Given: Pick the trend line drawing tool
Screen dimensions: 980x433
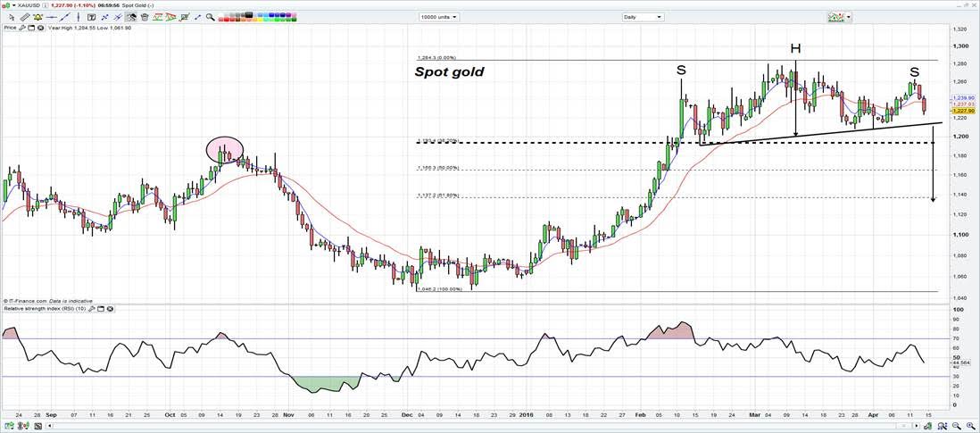Looking at the screenshot, I should [64, 17].
